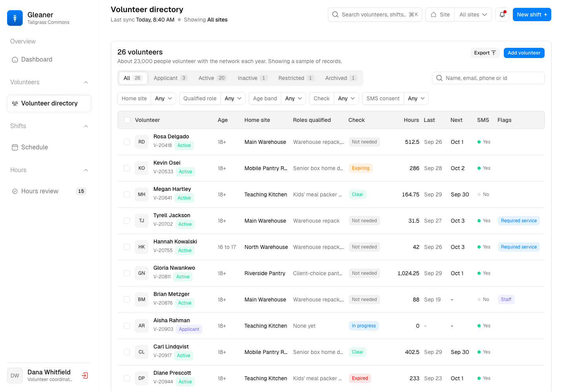The image size is (565, 392).
Task: Click GN avatar for Gloria Nwankwo
Action: (x=142, y=273)
